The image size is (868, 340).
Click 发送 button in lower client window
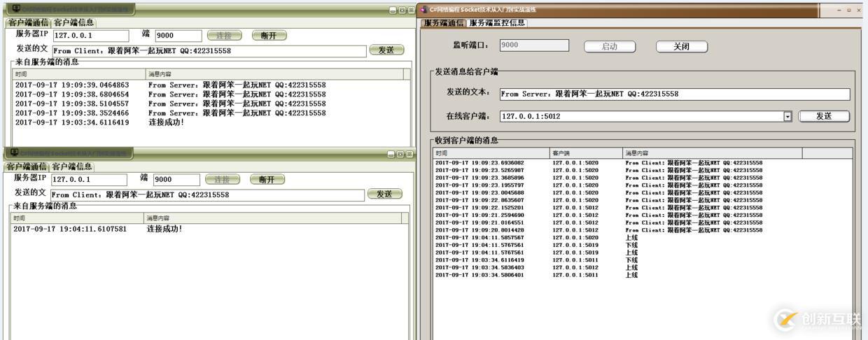pos(384,194)
